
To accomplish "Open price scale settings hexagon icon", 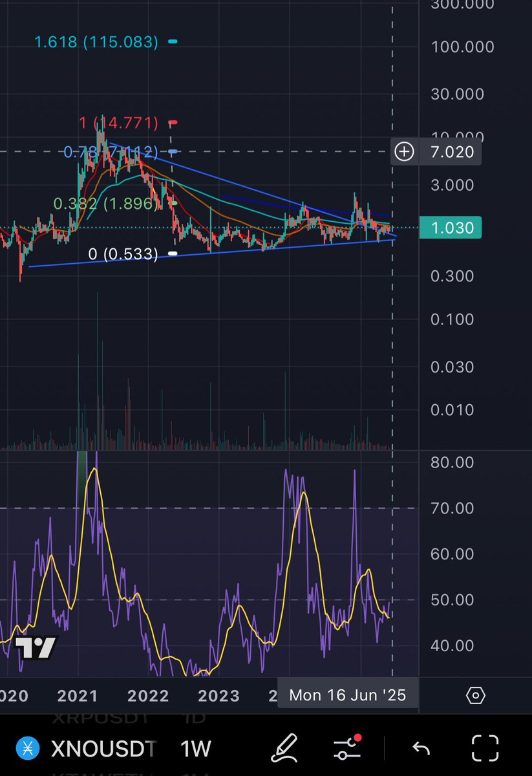I will tap(475, 696).
